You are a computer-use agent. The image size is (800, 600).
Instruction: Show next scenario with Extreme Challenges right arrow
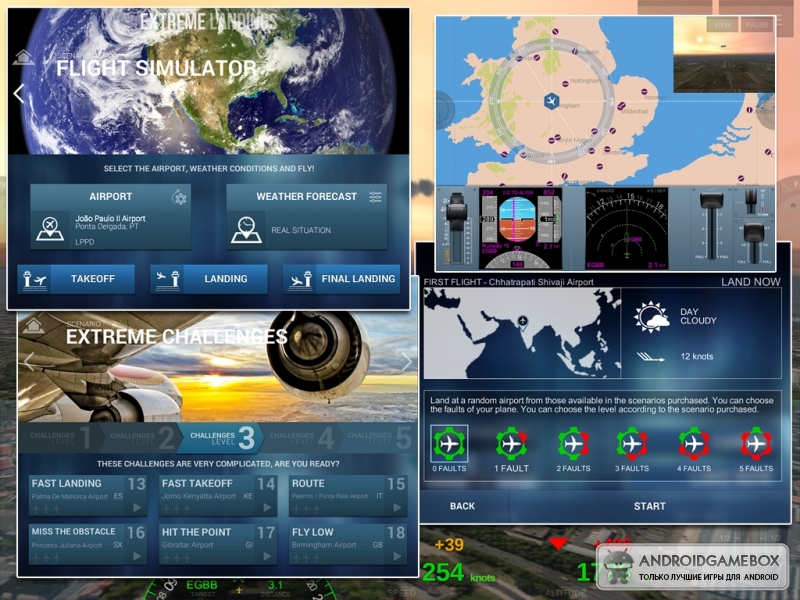tap(407, 362)
